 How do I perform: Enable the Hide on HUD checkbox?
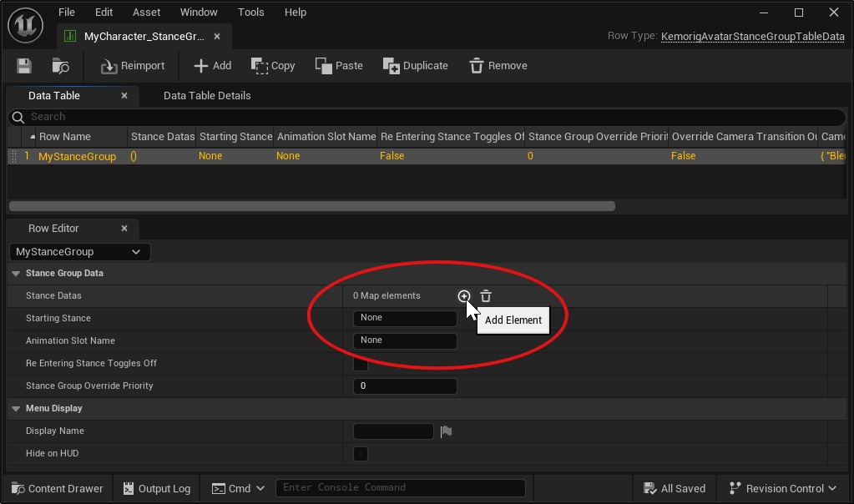[x=361, y=454]
